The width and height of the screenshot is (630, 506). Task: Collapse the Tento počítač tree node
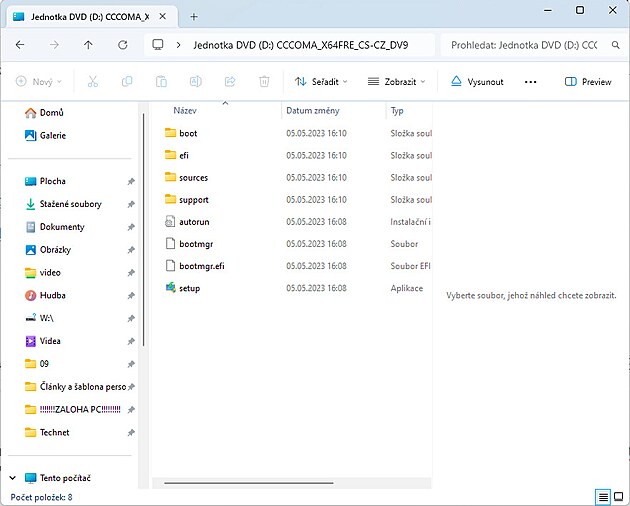click(x=12, y=478)
